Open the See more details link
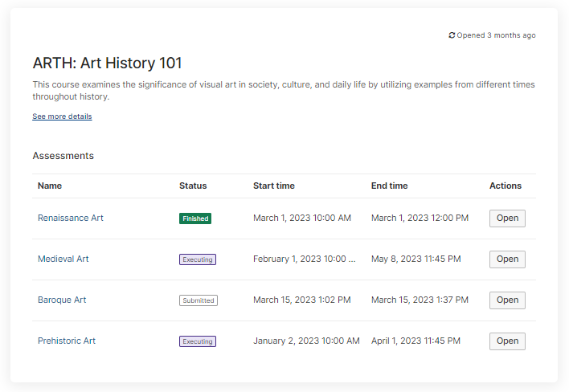The width and height of the screenshot is (569, 392). [x=62, y=116]
